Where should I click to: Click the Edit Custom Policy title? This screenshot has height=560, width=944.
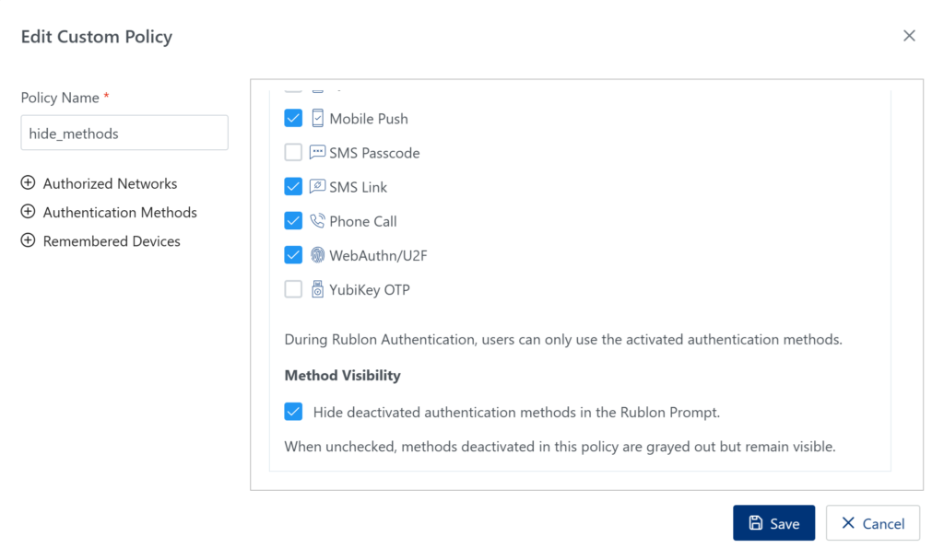(96, 36)
